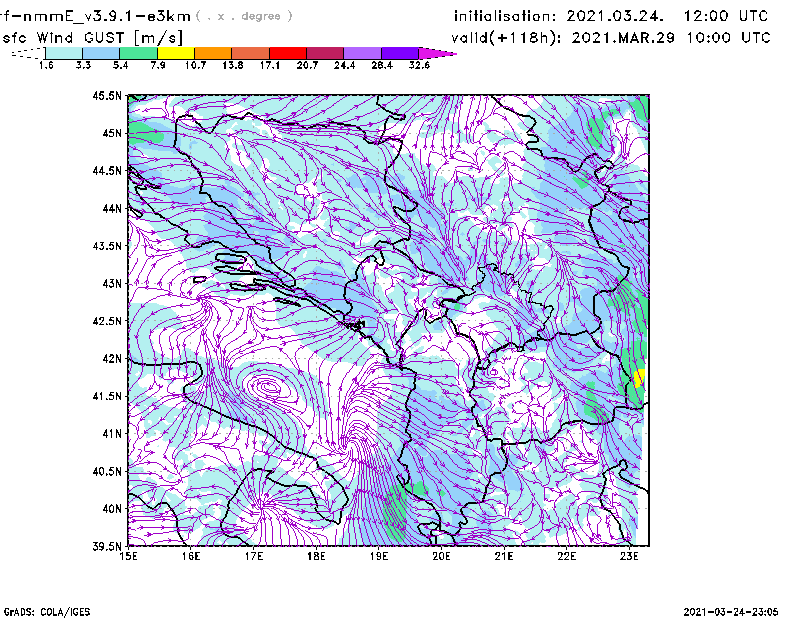Click the legend value 20.7

tap(307, 65)
